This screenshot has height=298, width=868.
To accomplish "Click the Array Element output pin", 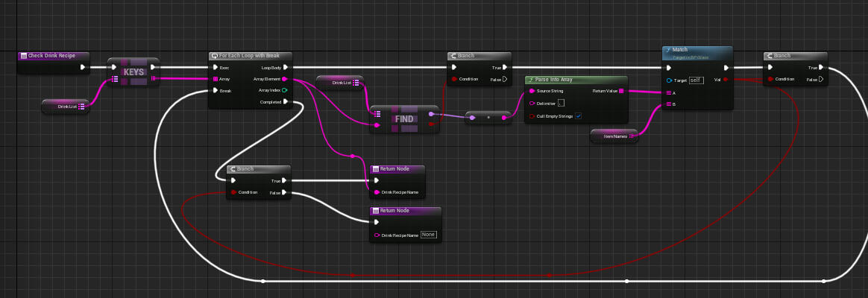I will pos(286,78).
